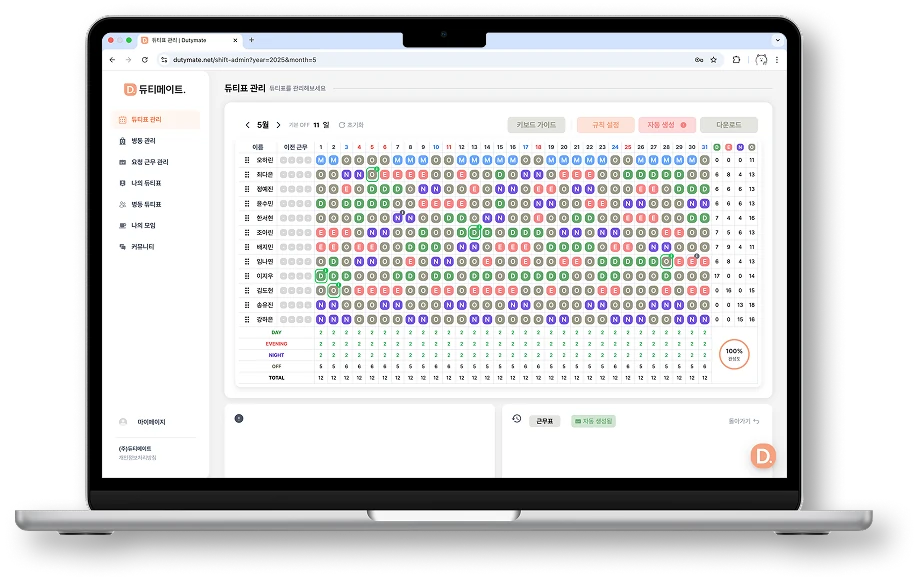This screenshot has width=918, height=580.
Task: Expand the browser tab search chevron
Action: (777, 40)
